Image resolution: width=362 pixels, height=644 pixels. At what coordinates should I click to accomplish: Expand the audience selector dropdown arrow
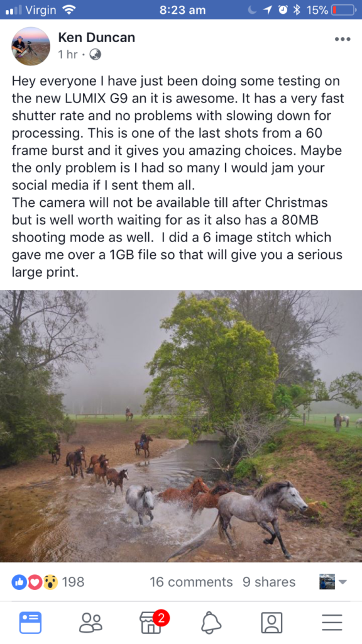tap(343, 582)
